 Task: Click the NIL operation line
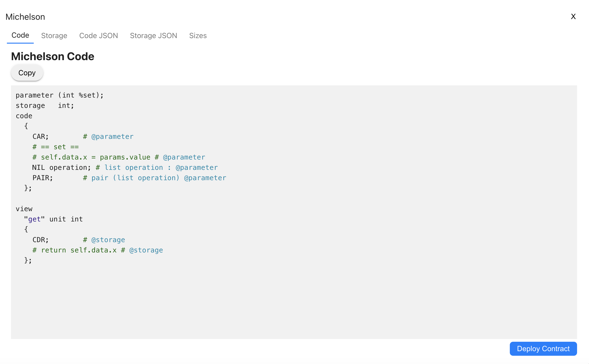(61, 167)
